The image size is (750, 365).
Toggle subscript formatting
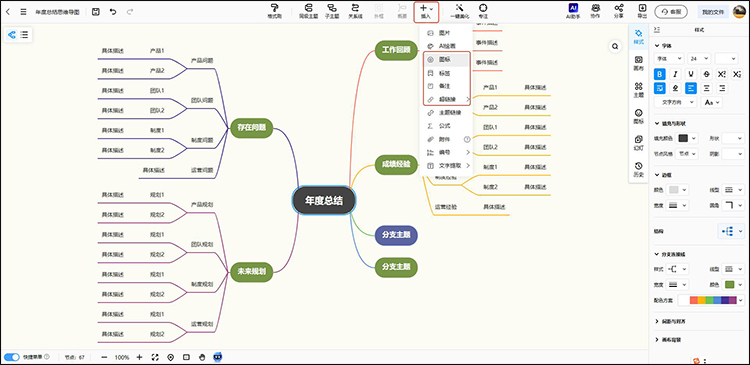coord(737,74)
